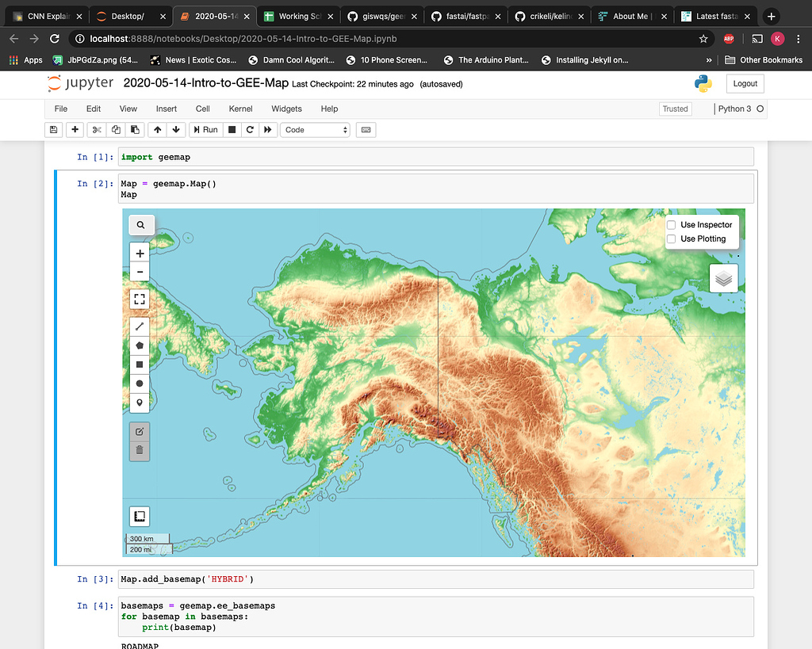Enable the Use Inspector checkbox
This screenshot has height=649, width=812.
tap(671, 224)
